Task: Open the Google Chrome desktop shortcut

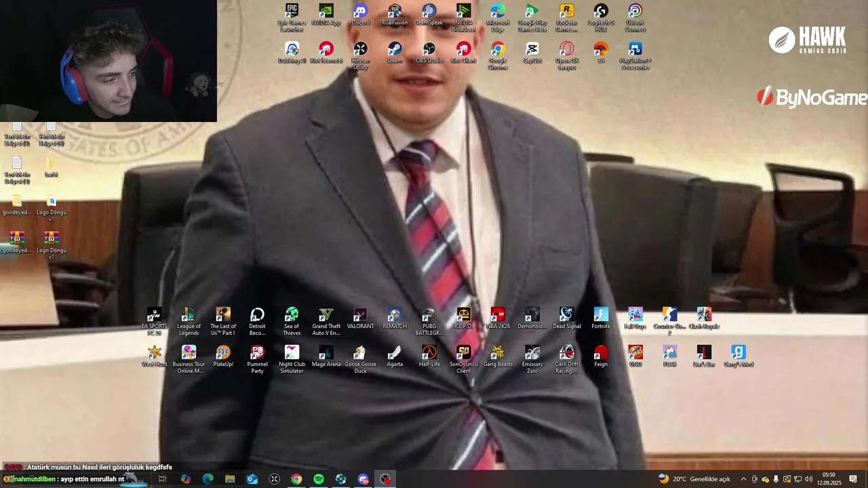Action: click(498, 56)
